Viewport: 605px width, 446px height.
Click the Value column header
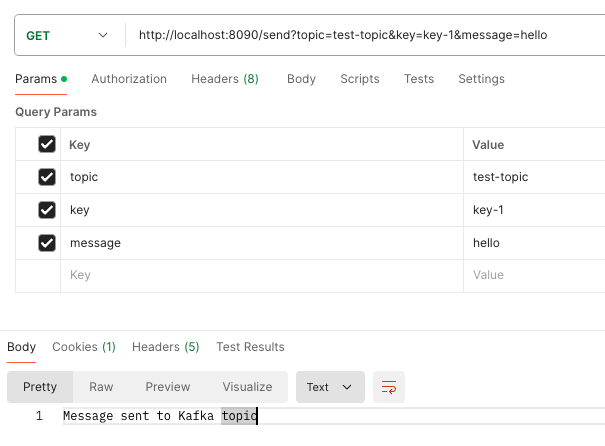click(x=488, y=145)
